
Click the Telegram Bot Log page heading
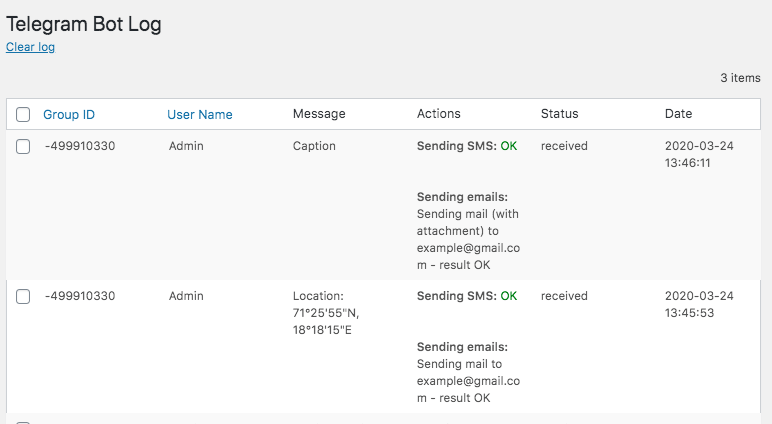[84, 25]
